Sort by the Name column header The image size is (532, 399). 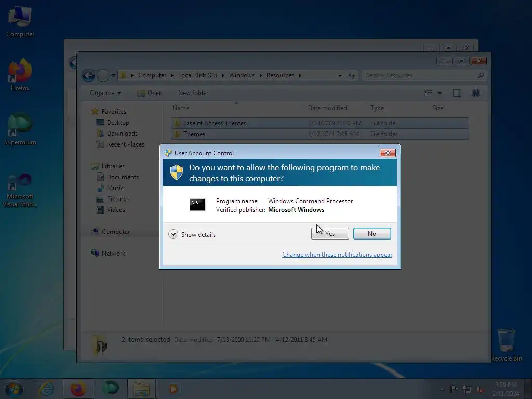tap(237, 108)
